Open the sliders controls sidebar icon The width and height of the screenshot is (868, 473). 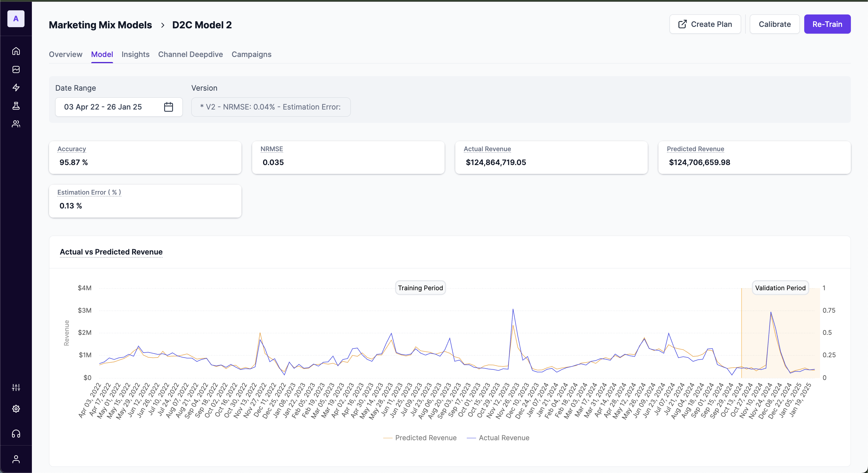click(16, 387)
